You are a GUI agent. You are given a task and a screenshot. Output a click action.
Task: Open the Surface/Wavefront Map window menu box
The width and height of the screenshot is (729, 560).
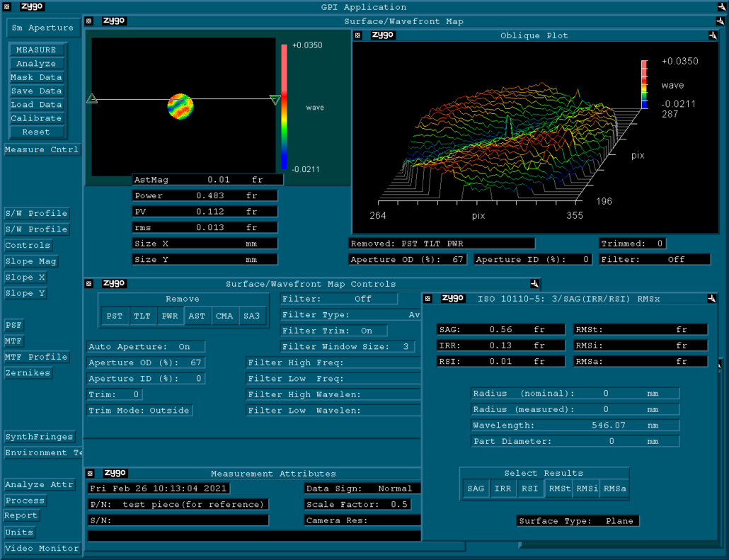tap(88, 21)
